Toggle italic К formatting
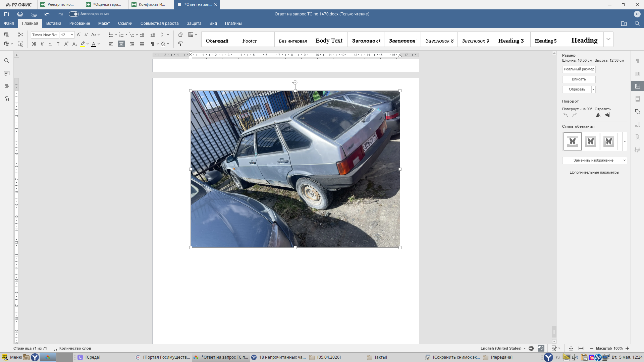Viewport: 644px width, 362px height. click(x=42, y=44)
